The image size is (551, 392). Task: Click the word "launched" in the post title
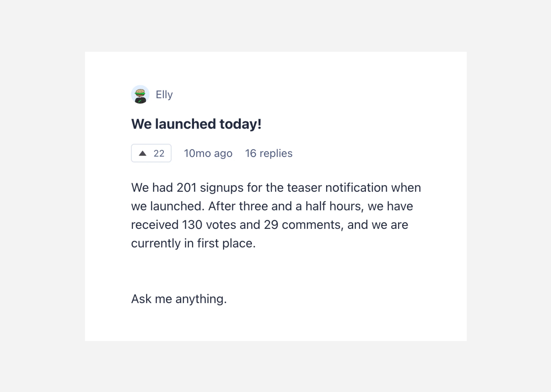pos(185,124)
